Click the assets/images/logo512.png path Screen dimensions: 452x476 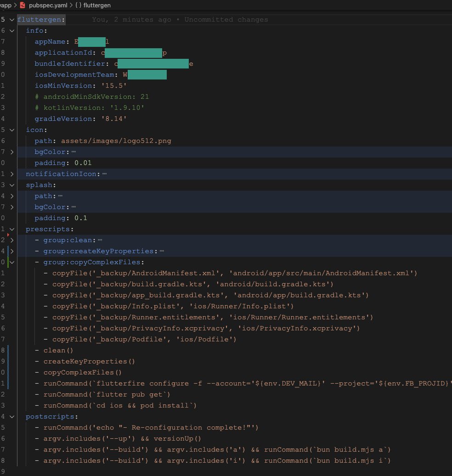(x=116, y=141)
